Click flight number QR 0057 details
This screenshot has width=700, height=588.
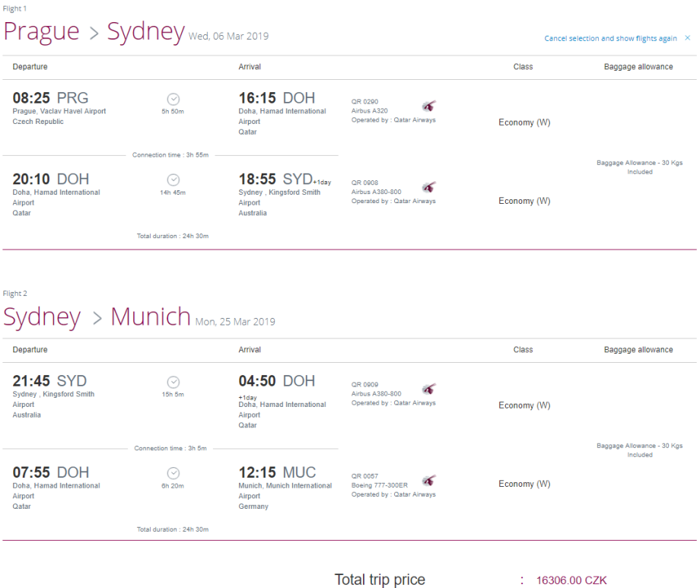point(365,476)
